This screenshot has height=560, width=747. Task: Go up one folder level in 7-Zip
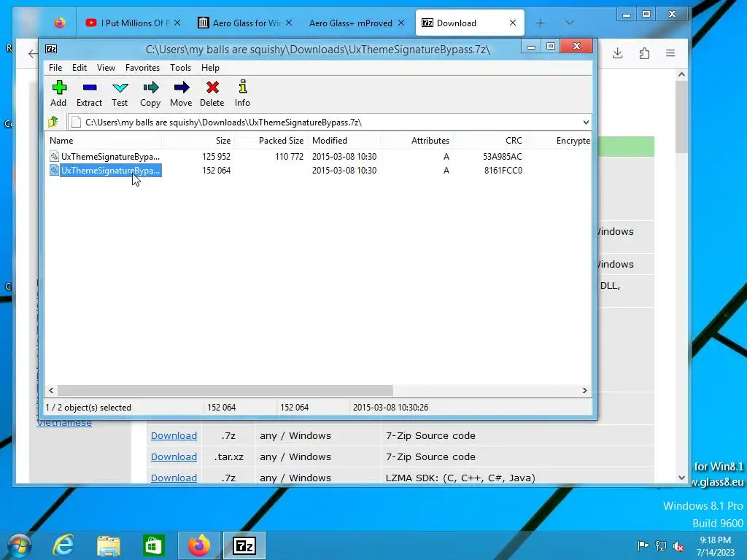(x=53, y=122)
